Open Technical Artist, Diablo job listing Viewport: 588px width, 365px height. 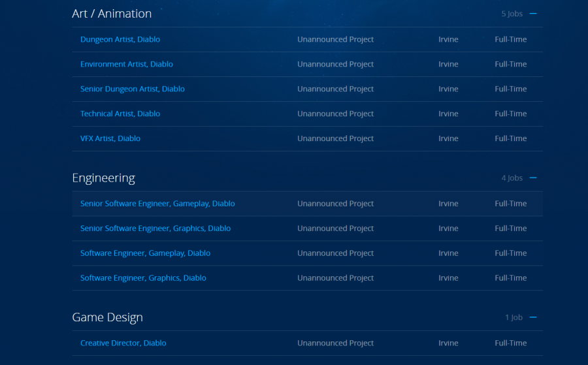click(120, 114)
